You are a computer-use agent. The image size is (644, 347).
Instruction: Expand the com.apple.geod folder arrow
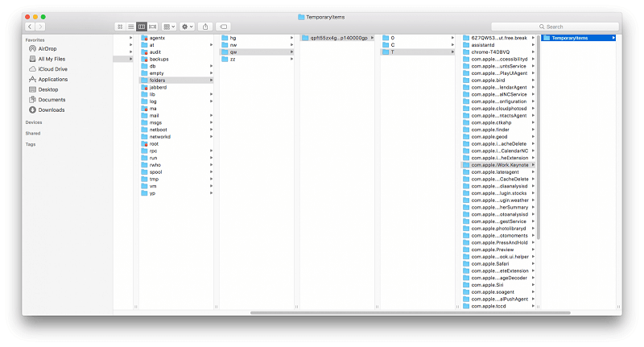tap(533, 137)
